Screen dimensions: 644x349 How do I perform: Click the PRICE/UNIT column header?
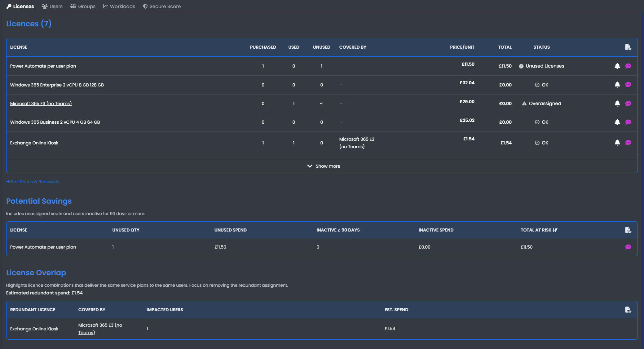(462, 47)
